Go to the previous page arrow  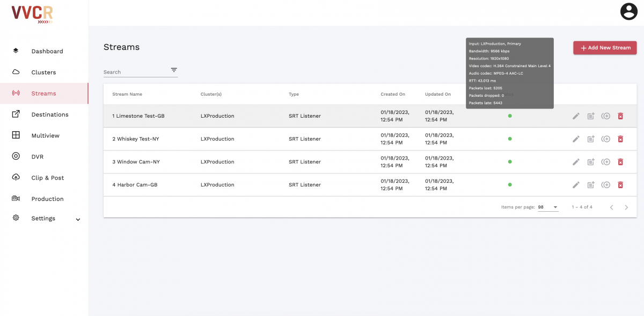pos(611,207)
